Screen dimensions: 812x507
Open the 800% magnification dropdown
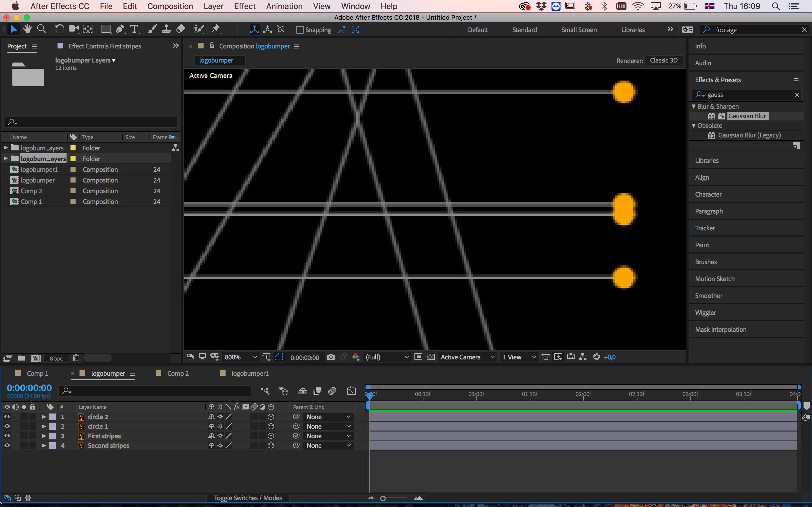coord(240,357)
